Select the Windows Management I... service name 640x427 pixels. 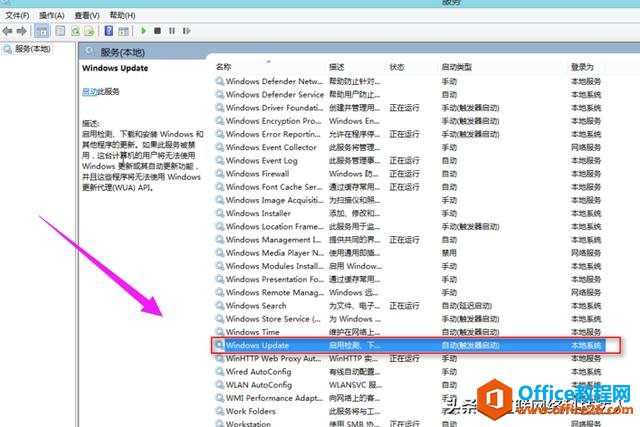[x=273, y=240]
